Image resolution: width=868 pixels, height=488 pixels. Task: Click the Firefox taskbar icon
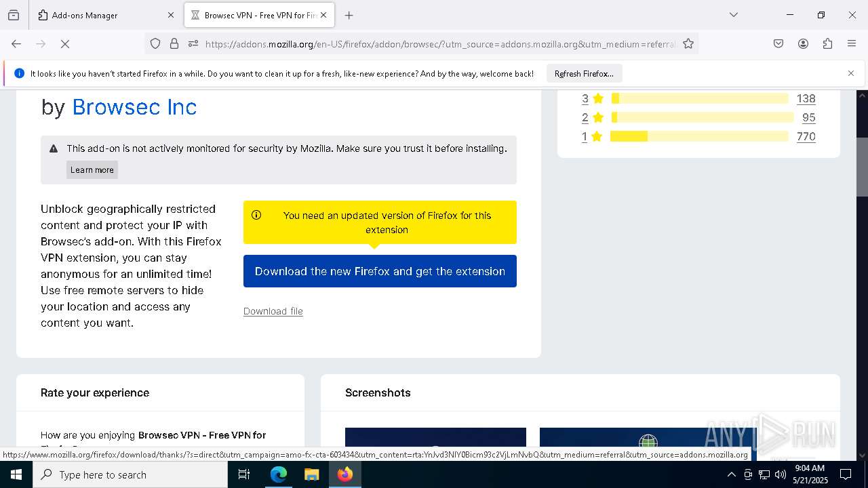[345, 474]
